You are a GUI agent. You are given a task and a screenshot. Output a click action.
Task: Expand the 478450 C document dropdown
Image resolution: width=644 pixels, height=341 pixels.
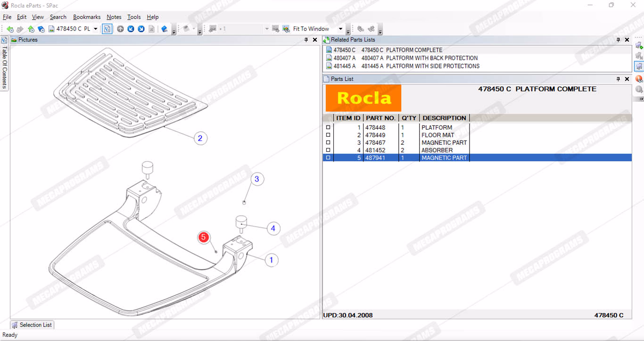(x=95, y=29)
